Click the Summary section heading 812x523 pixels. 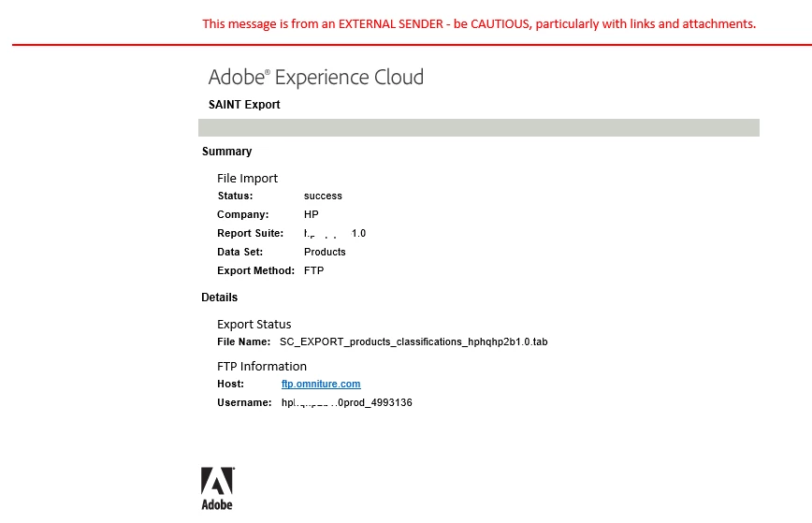coord(226,152)
